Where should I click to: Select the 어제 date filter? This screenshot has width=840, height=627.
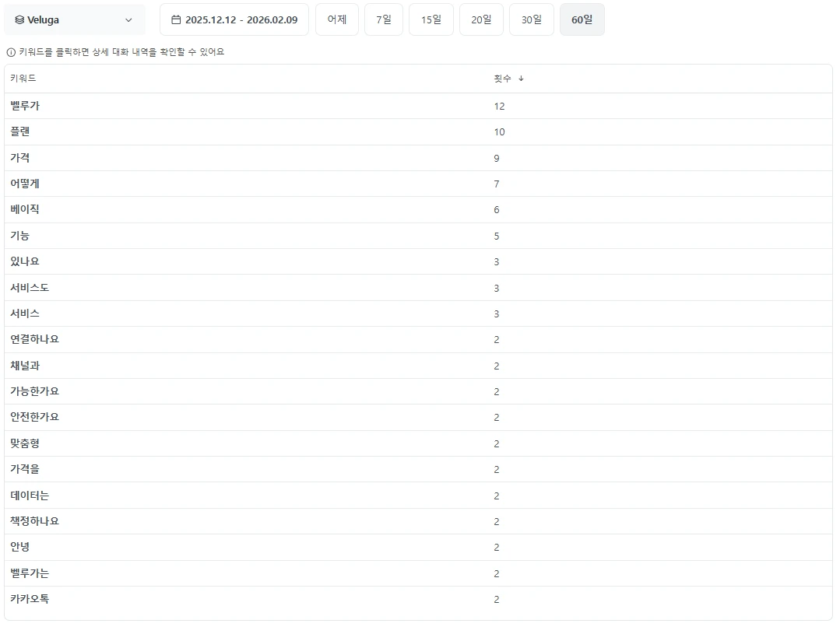pos(336,20)
